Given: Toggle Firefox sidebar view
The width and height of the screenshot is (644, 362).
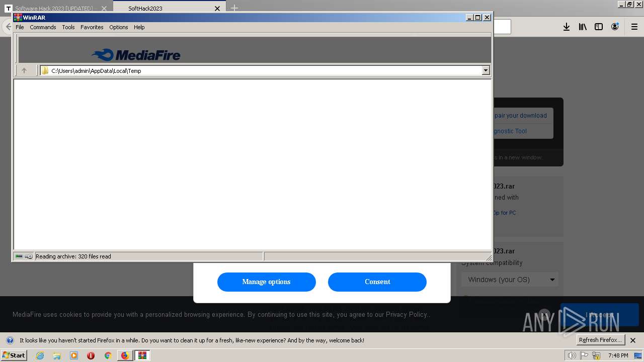Looking at the screenshot, I should click(599, 27).
